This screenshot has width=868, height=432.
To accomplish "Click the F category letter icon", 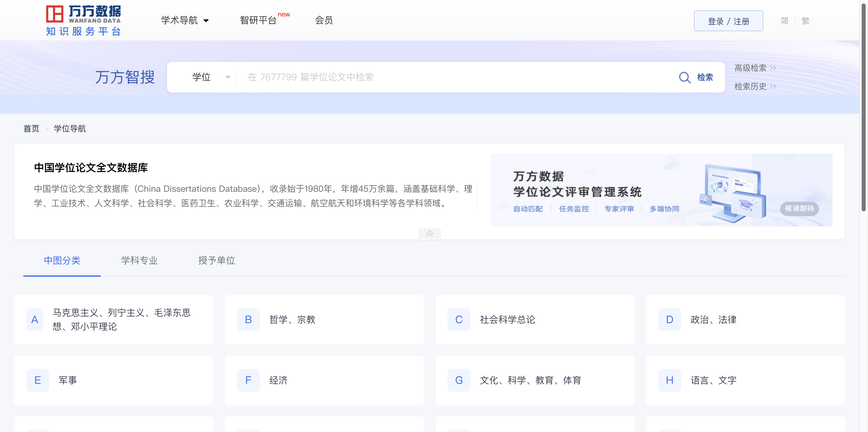I will pyautogui.click(x=248, y=380).
